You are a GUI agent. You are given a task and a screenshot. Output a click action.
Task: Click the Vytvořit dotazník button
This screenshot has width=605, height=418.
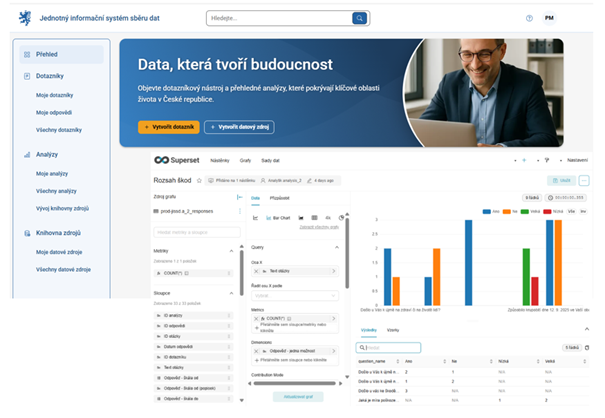coord(168,127)
